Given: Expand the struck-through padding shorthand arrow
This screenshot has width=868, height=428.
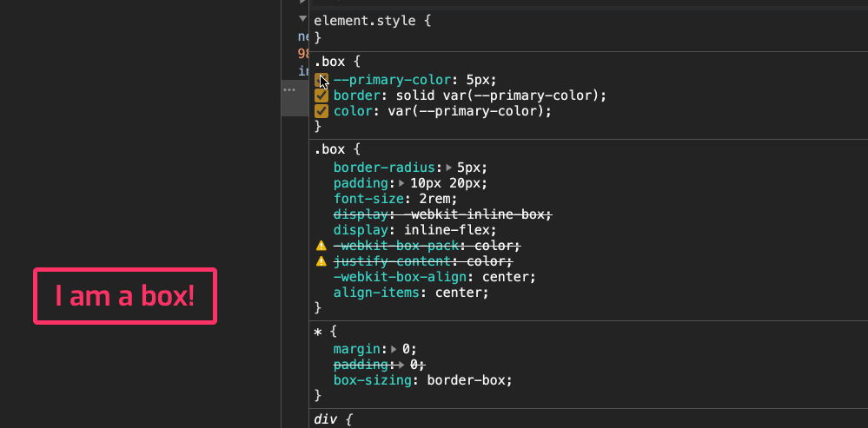Looking at the screenshot, I should tap(402, 365).
